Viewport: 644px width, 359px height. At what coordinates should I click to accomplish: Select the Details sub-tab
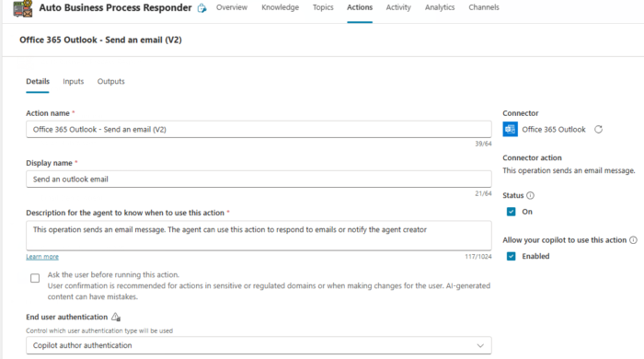point(38,81)
